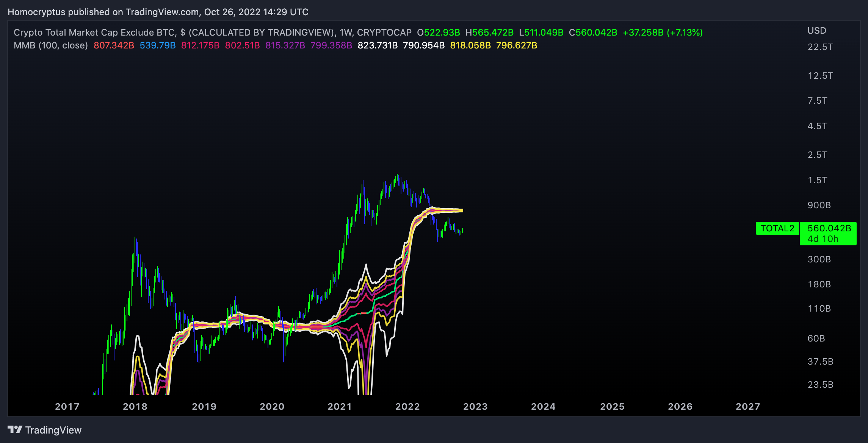Click the MMB (100, close) indicator label

(x=51, y=45)
